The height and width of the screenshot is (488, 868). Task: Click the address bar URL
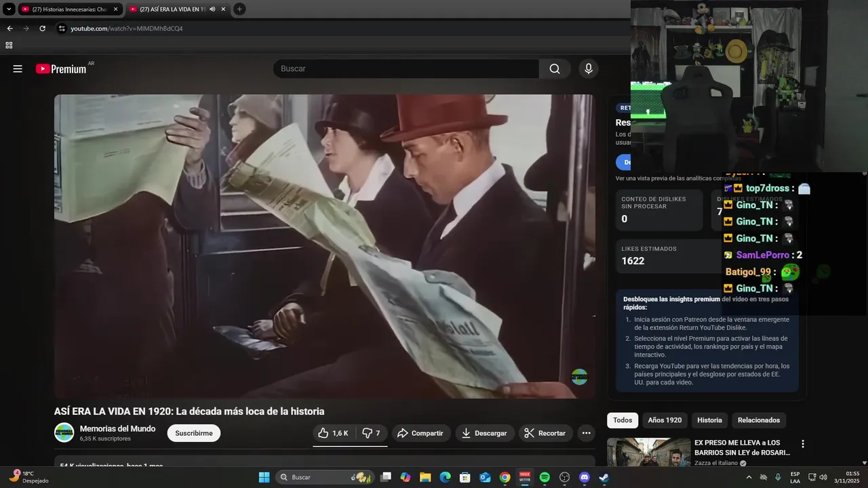tap(127, 28)
